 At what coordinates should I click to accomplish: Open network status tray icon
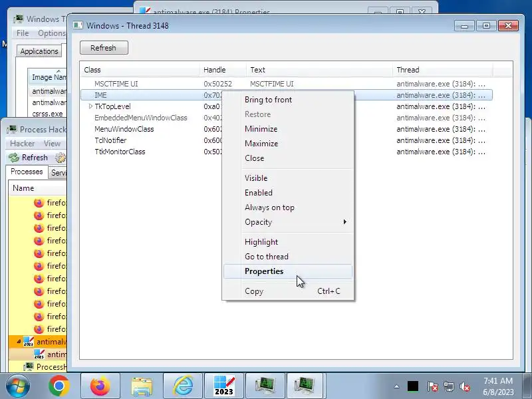point(448,386)
